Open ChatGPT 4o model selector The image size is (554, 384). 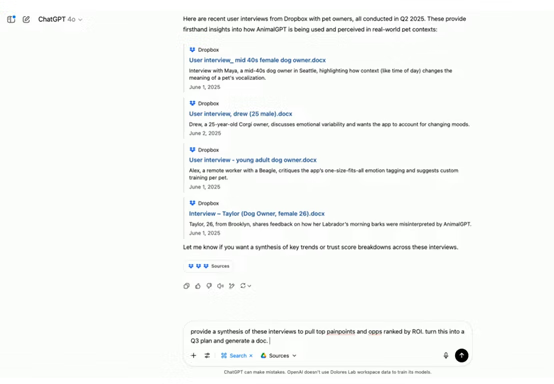[x=60, y=19]
